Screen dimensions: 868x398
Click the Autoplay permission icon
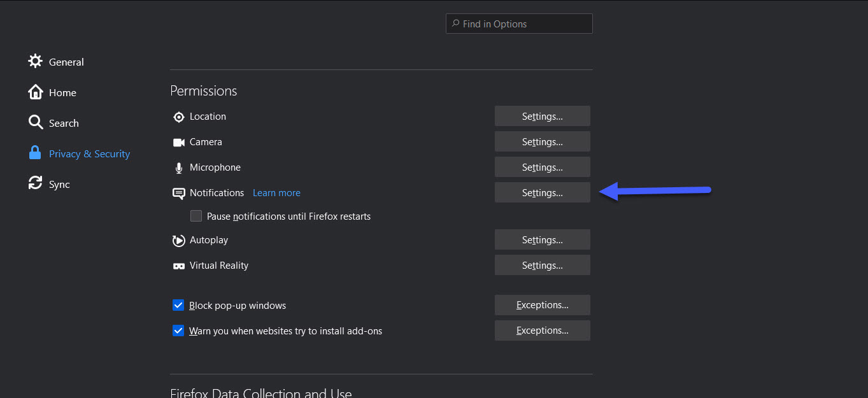point(179,241)
